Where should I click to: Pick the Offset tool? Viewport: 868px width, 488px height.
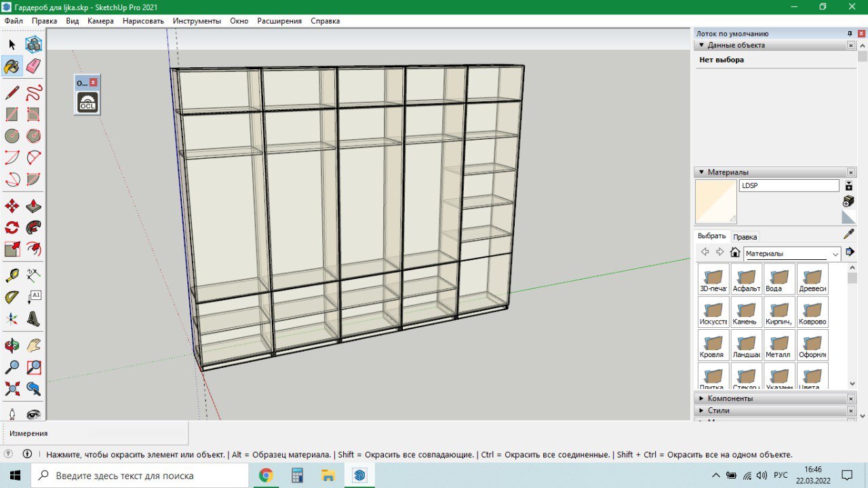coord(33,249)
